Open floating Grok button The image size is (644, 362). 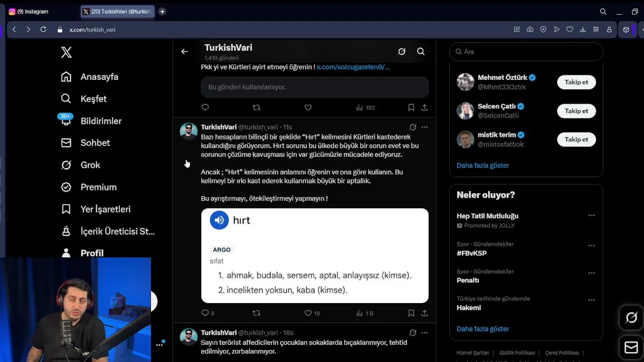[631, 318]
